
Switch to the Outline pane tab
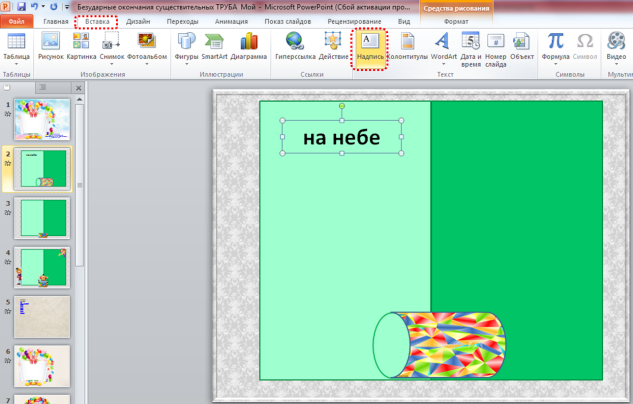click(x=43, y=87)
